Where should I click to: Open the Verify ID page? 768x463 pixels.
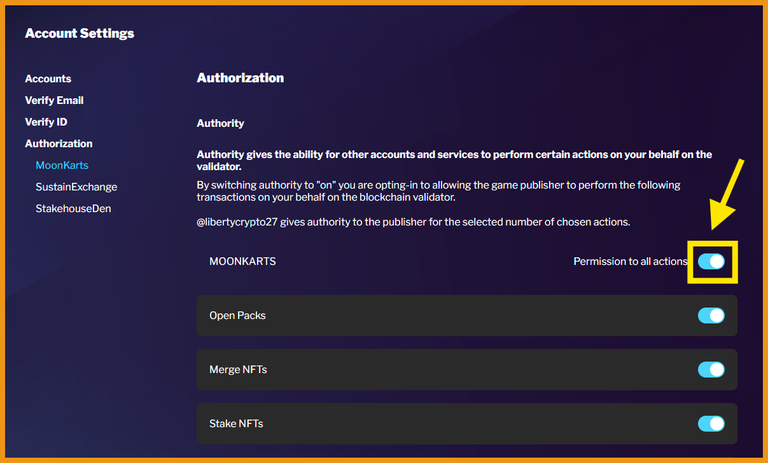pos(46,122)
